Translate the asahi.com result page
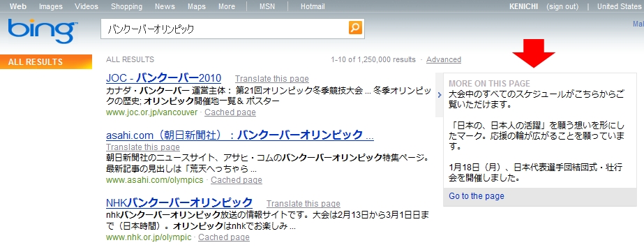This screenshot has width=644, height=252. [x=143, y=147]
